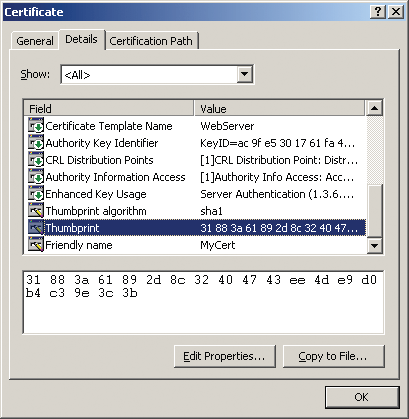Select the Thumbprint algorithm row label
Screen dimensions: 409x419
[96, 211]
